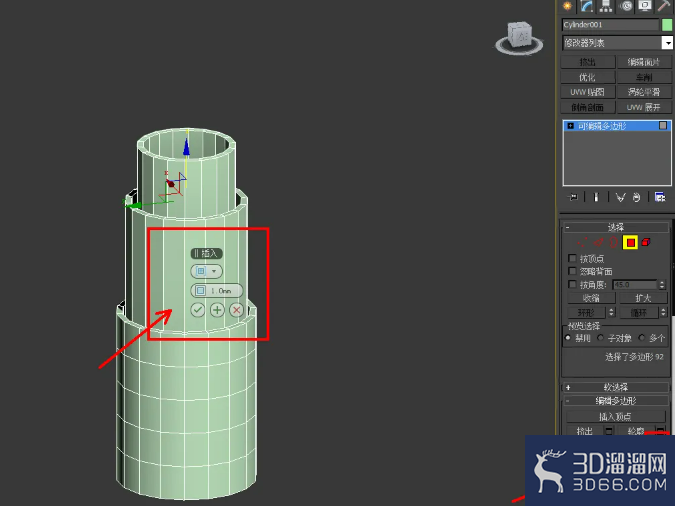Select 多个 preview selection radio
This screenshot has height=506, width=675.
(x=642, y=338)
